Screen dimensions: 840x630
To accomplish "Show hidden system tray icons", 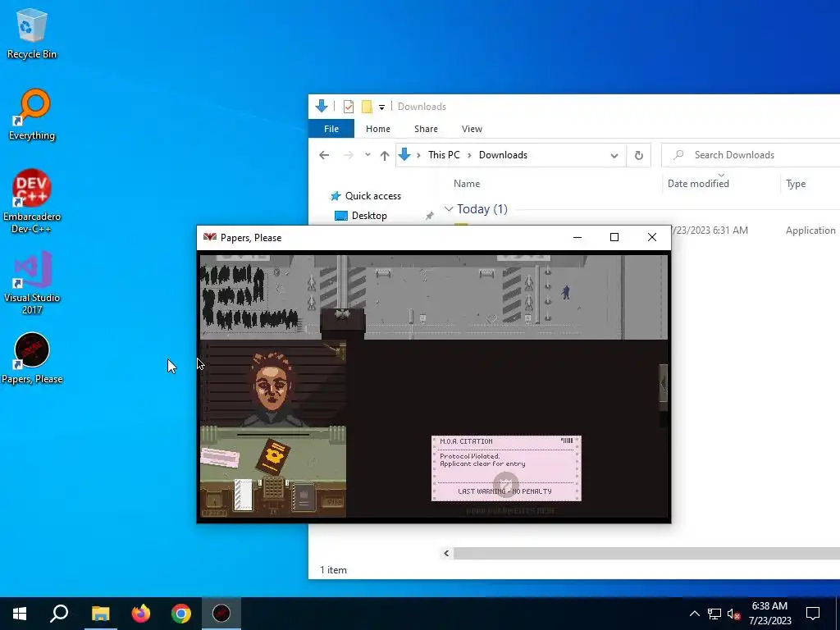I will [x=694, y=614].
